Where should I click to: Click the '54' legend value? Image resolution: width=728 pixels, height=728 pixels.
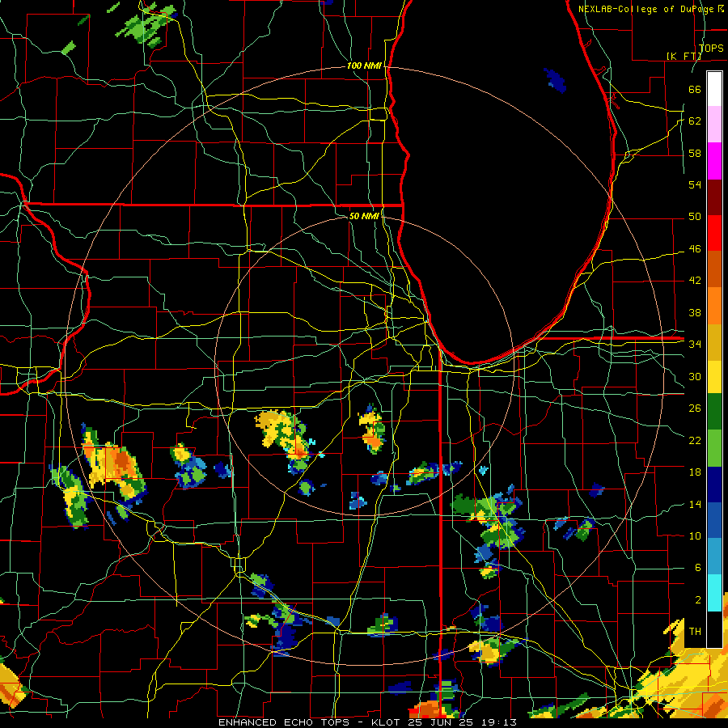click(695, 184)
